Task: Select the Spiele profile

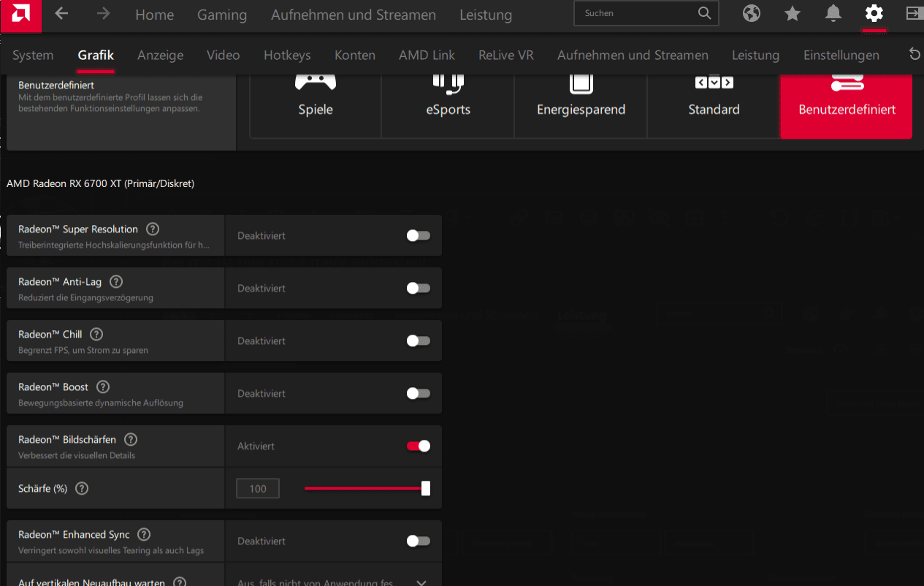Action: click(316, 106)
